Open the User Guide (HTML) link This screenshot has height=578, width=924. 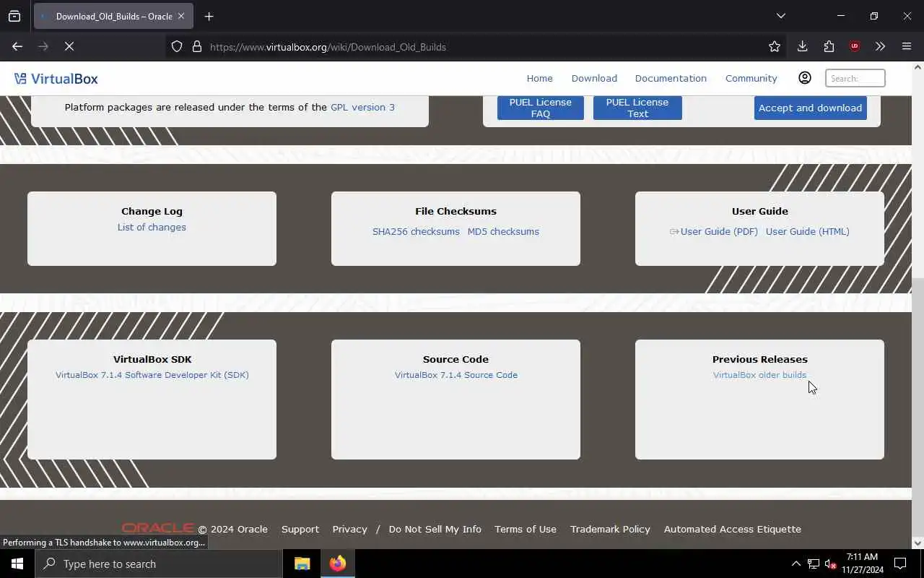807,231
